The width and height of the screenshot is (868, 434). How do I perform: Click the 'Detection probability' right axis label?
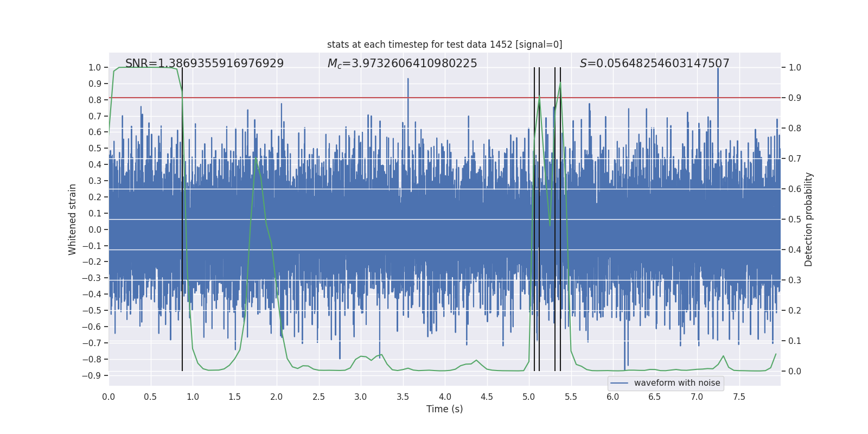pyautogui.click(x=809, y=219)
